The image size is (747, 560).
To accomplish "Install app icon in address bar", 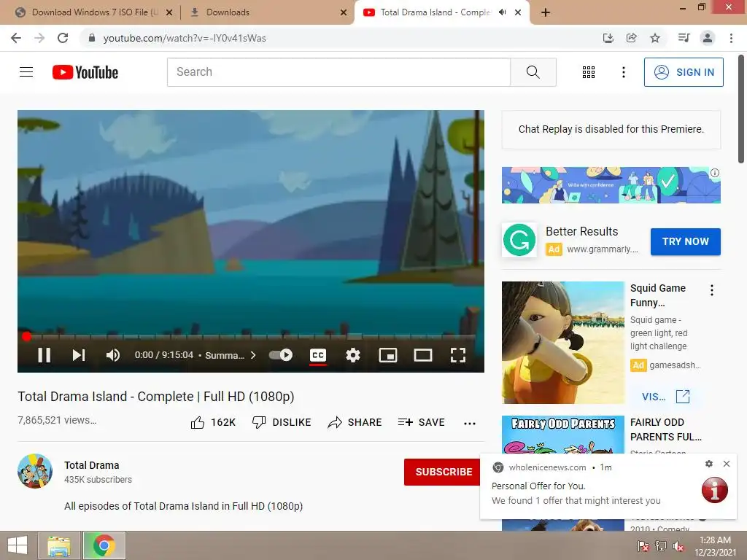I will coord(608,38).
